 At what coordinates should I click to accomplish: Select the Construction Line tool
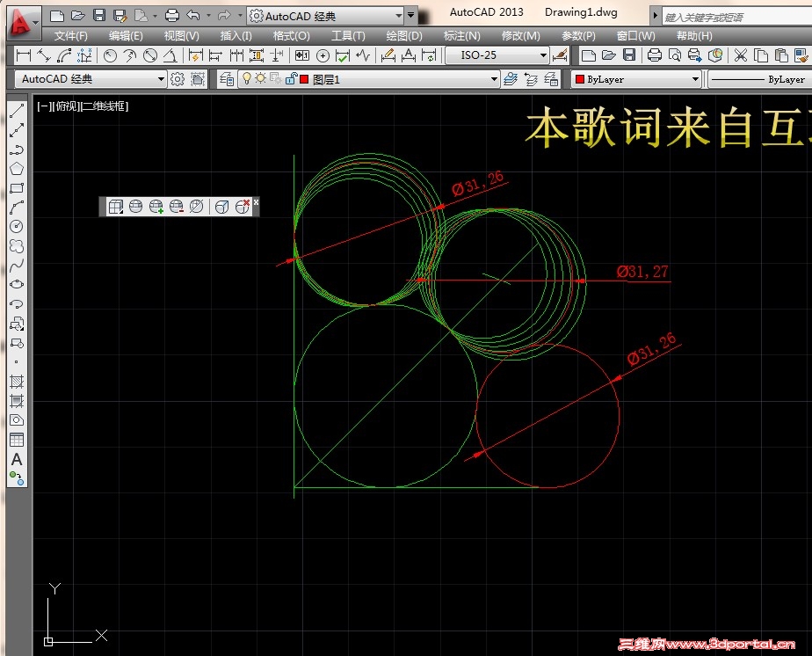click(x=17, y=130)
